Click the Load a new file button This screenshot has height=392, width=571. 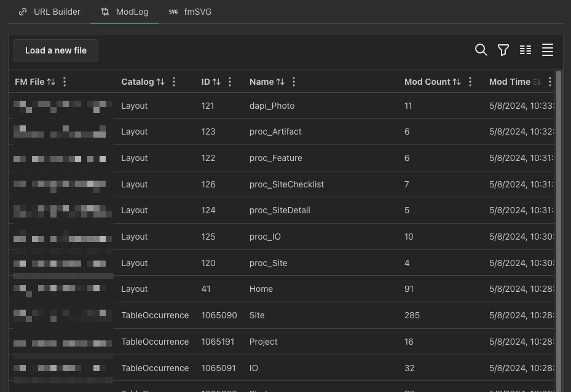pos(56,50)
